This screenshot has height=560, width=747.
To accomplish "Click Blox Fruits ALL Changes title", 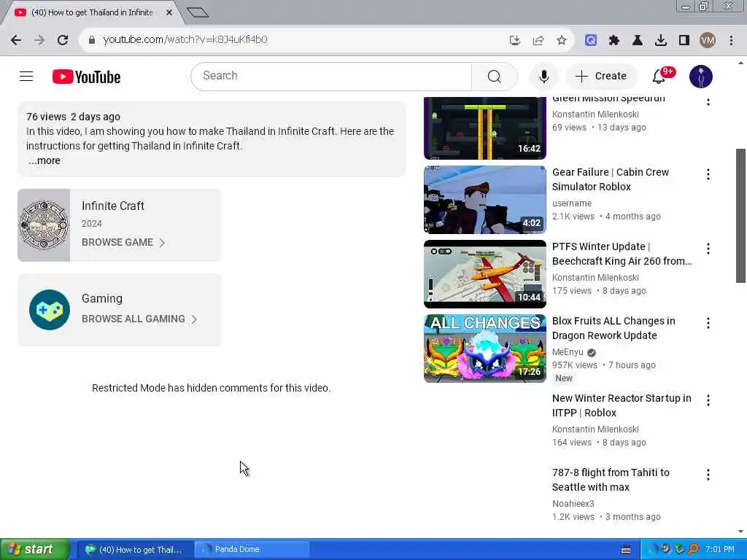I will pyautogui.click(x=614, y=328).
